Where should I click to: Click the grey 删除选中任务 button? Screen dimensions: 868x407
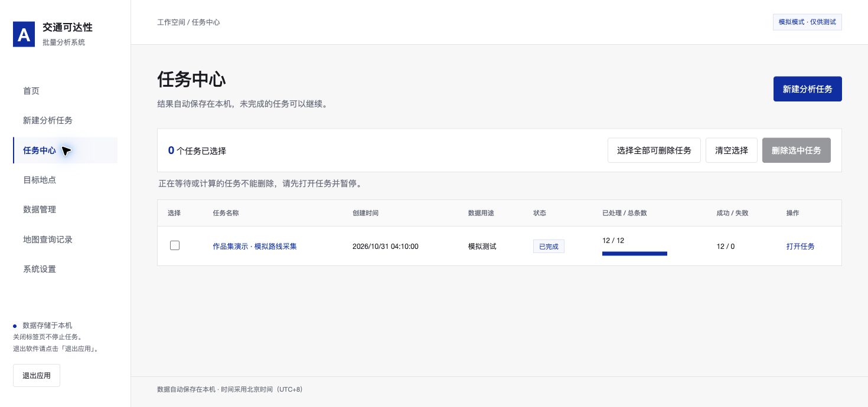[x=797, y=150]
